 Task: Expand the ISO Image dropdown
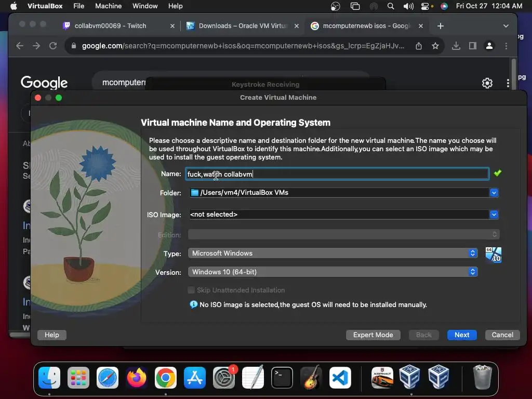pos(494,215)
